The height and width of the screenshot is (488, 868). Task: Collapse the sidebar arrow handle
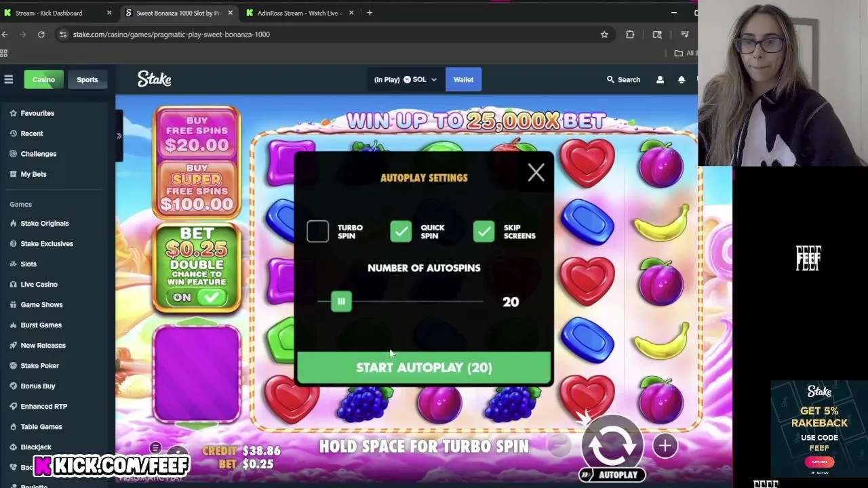pos(119,136)
